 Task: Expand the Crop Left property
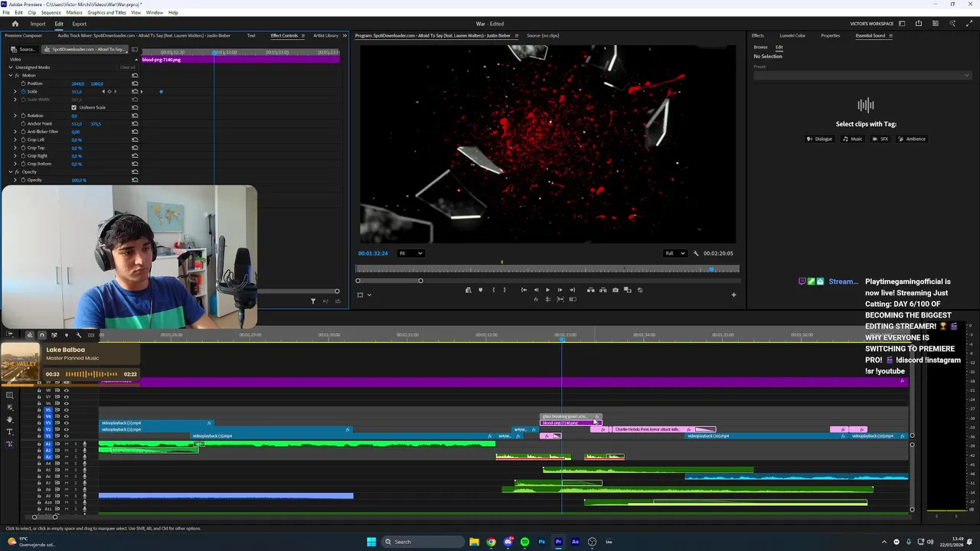coord(15,139)
